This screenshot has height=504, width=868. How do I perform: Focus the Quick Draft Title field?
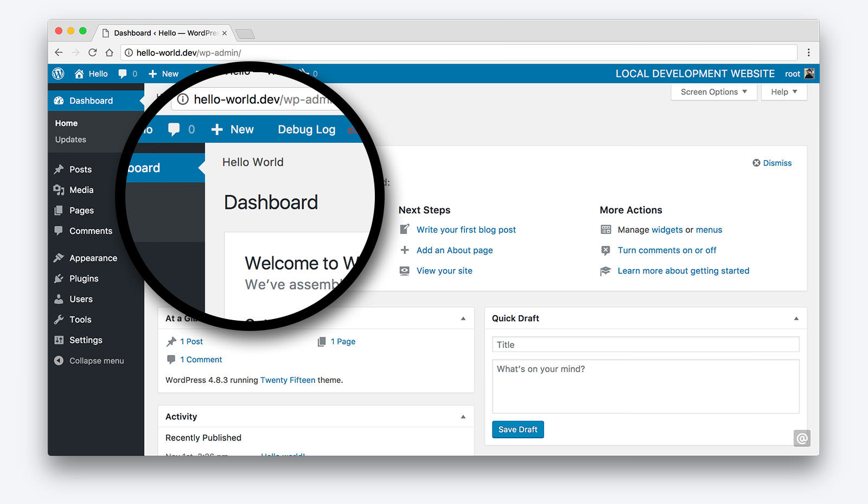click(646, 344)
